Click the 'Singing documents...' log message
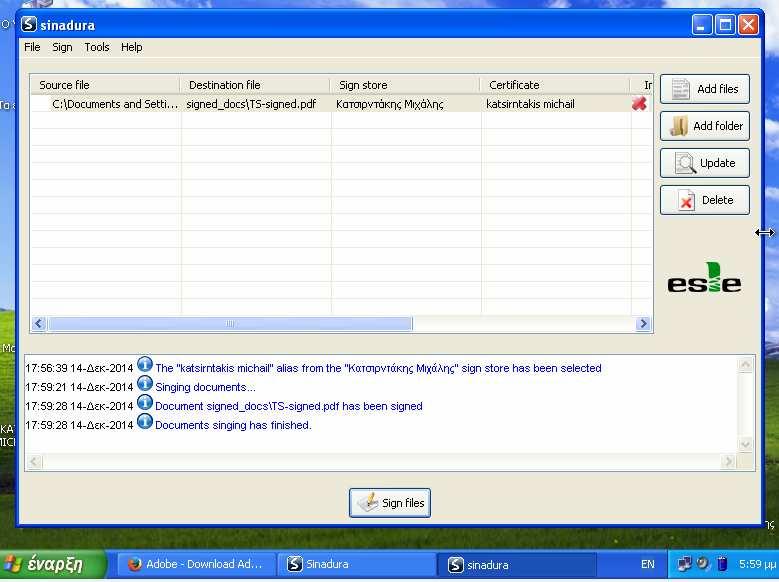This screenshot has height=582, width=779. (x=205, y=387)
